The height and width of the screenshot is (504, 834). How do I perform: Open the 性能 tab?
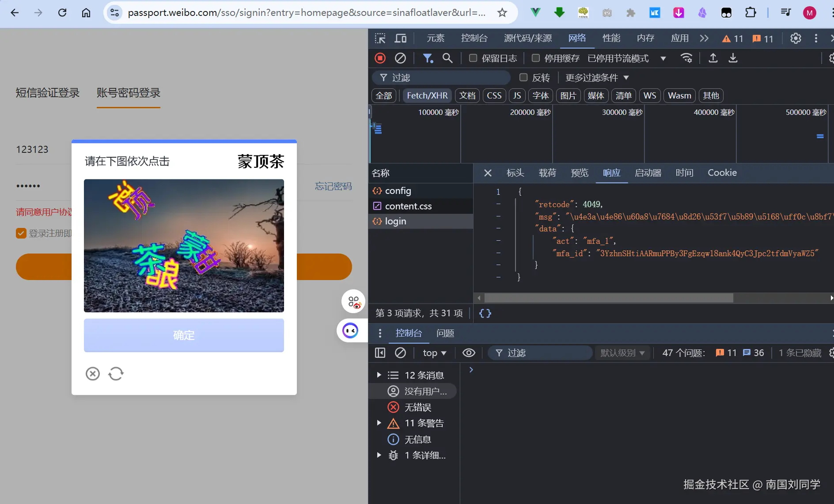click(x=611, y=38)
